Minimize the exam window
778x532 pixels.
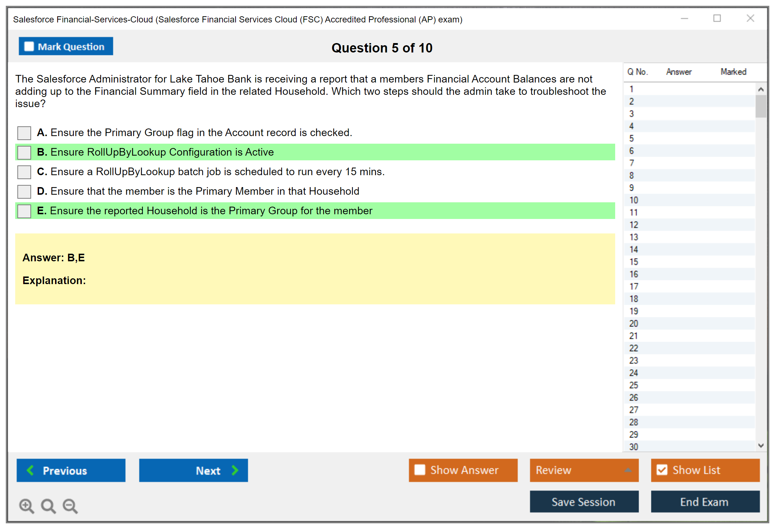pos(684,18)
